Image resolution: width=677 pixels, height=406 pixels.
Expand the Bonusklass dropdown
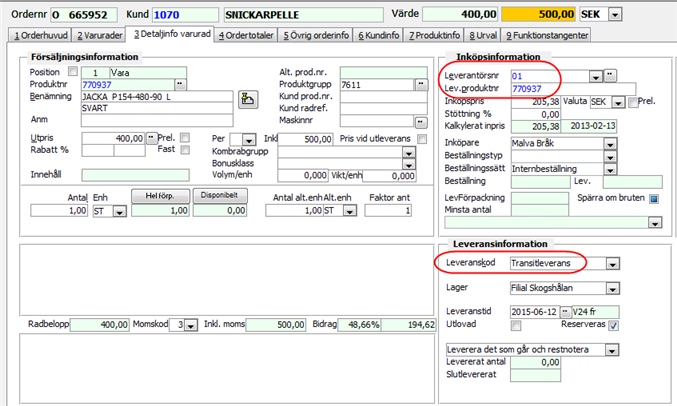[x=408, y=164]
